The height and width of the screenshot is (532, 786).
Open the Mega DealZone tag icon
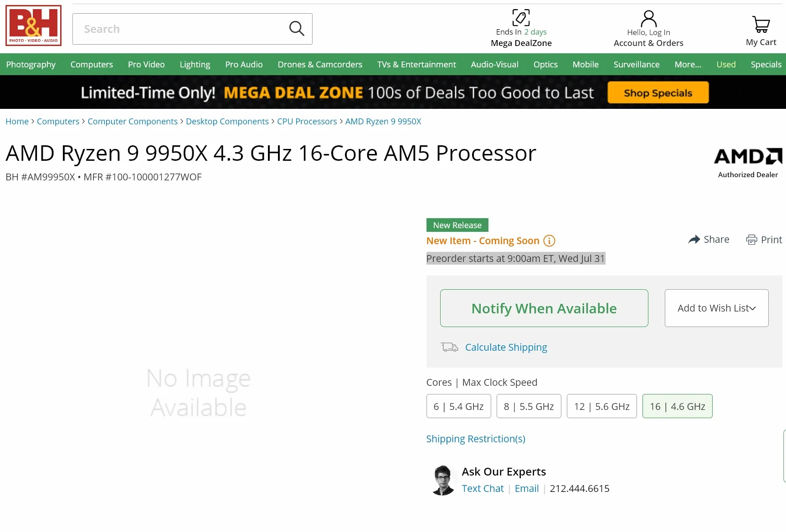pos(521,18)
